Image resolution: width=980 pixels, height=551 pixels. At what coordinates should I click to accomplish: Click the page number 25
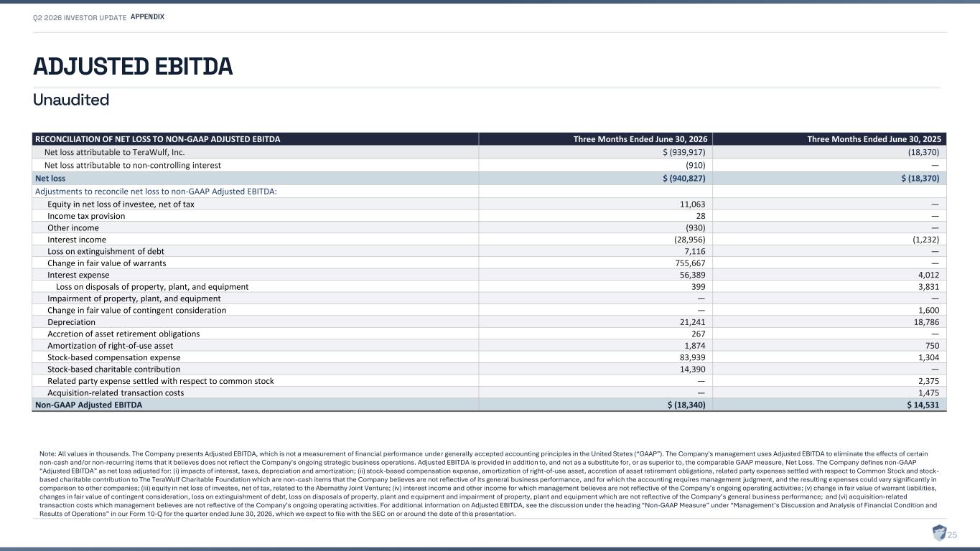pyautogui.click(x=953, y=534)
